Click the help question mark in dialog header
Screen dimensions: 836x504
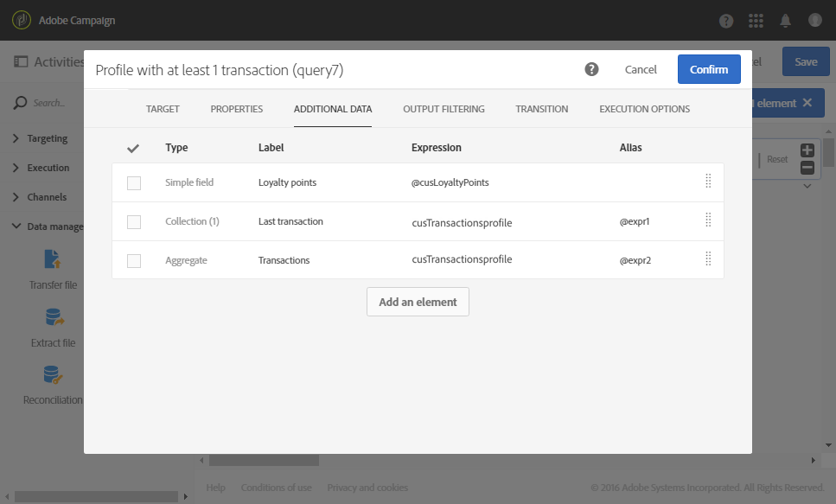pos(591,69)
